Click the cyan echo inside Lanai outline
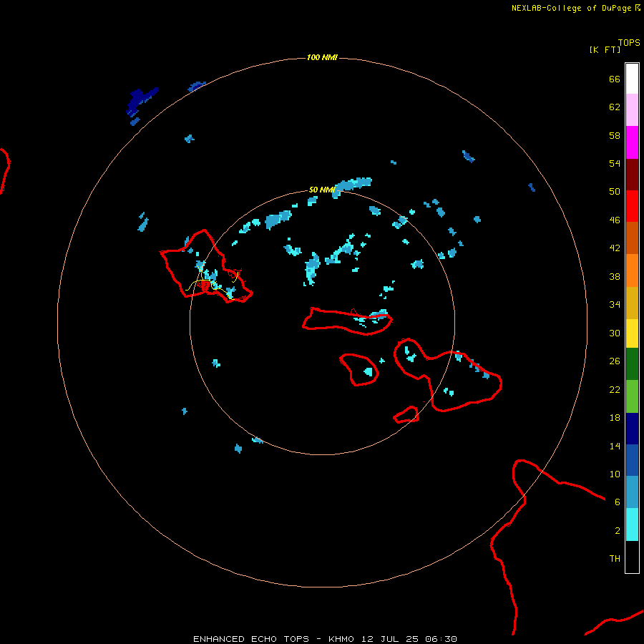Viewport: 644px width, 644px height. 369,371
